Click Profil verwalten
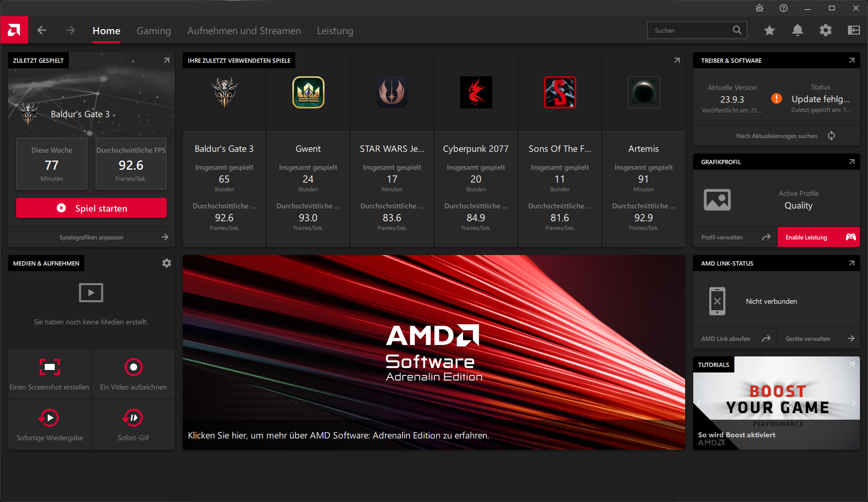 click(735, 237)
